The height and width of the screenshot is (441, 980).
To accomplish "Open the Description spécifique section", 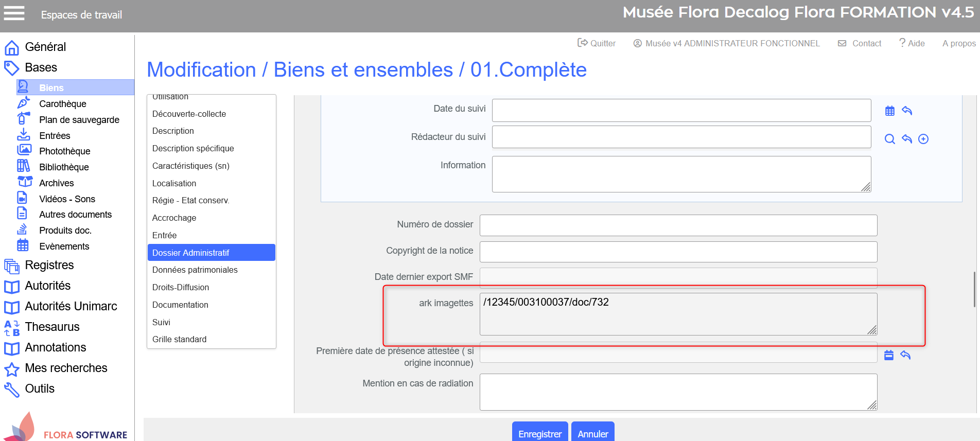I will [x=212, y=148].
